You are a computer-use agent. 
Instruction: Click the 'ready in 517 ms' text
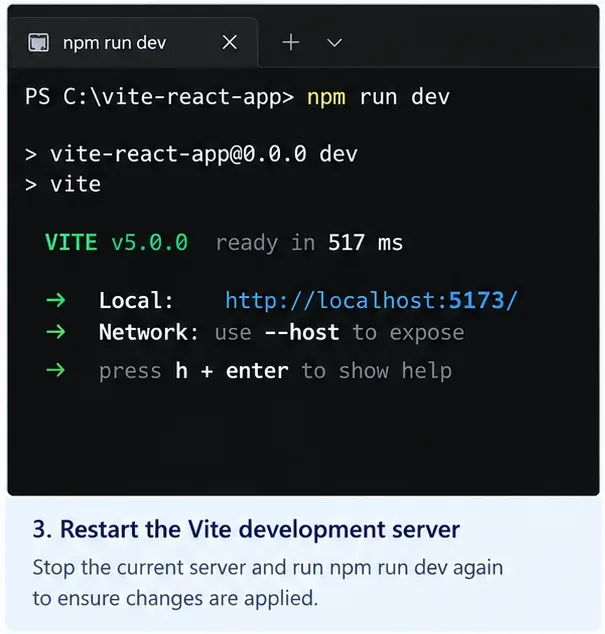309,243
